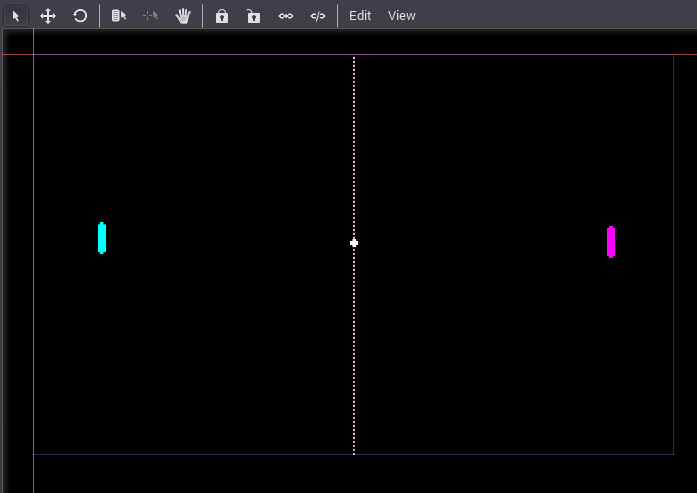Screen dimensions: 697x493
Task: Select the magenta right paddle
Action: tap(611, 242)
